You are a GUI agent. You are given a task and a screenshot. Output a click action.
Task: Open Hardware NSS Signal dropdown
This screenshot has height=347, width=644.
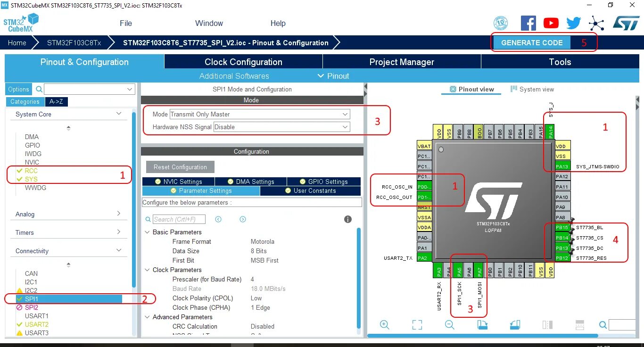coord(282,127)
